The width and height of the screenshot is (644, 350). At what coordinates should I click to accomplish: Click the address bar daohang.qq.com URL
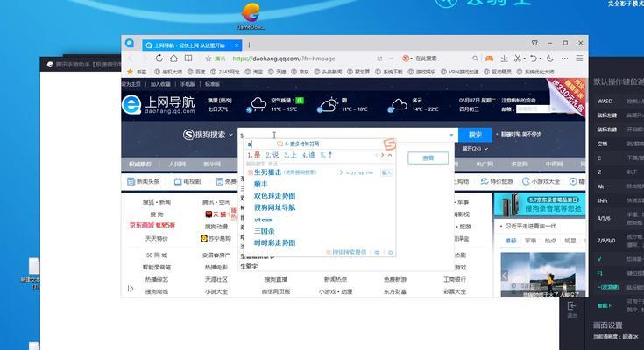[x=283, y=59]
